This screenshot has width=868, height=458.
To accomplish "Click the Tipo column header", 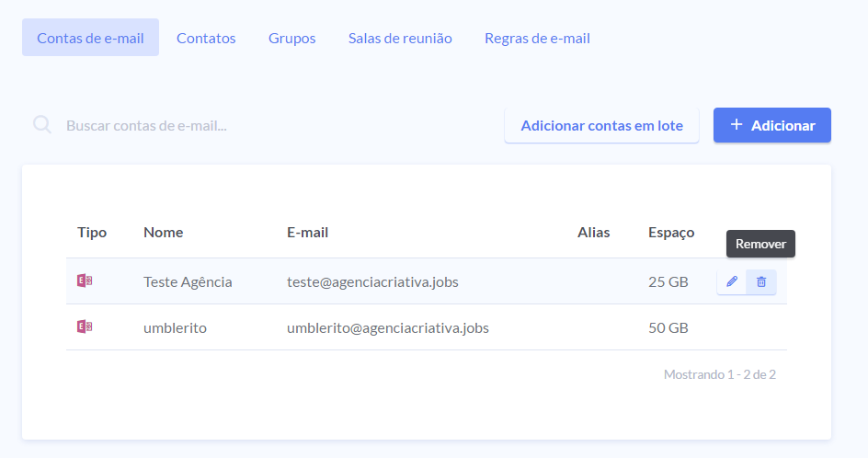I will pyautogui.click(x=92, y=232).
